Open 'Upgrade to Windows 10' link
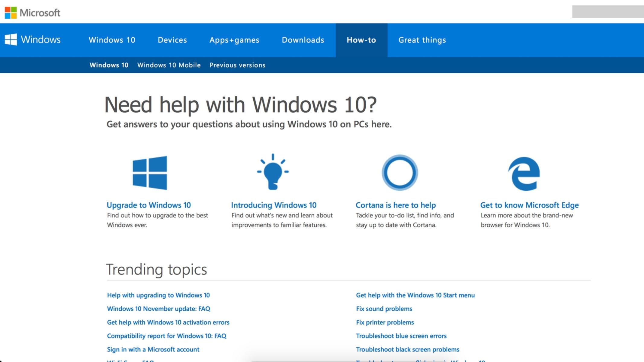 (149, 205)
